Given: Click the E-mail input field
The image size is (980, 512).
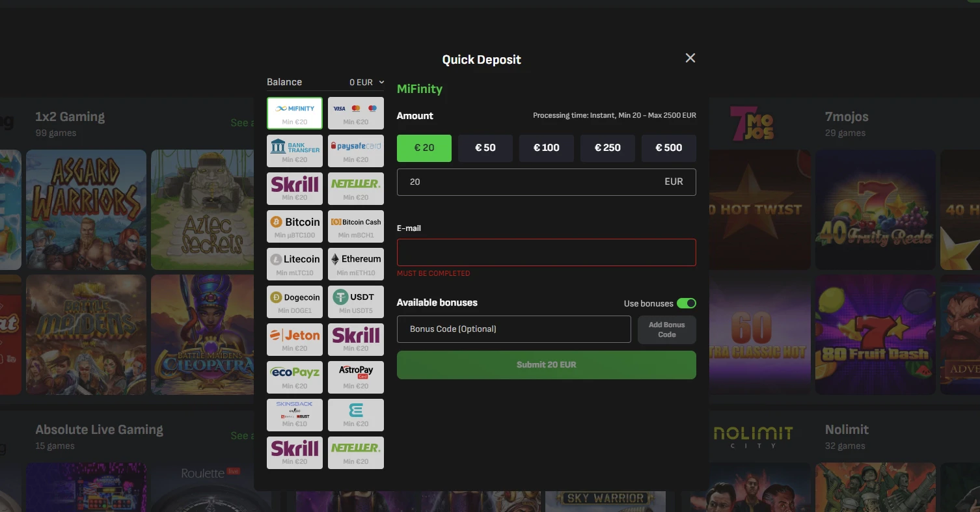Looking at the screenshot, I should point(547,252).
